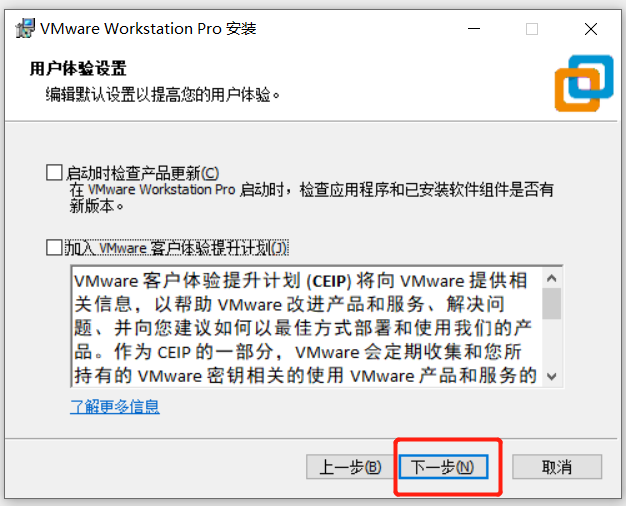This screenshot has width=626, height=506.
Task: Click the scrollbar thumb in CEIP text box
Action: tap(552, 304)
